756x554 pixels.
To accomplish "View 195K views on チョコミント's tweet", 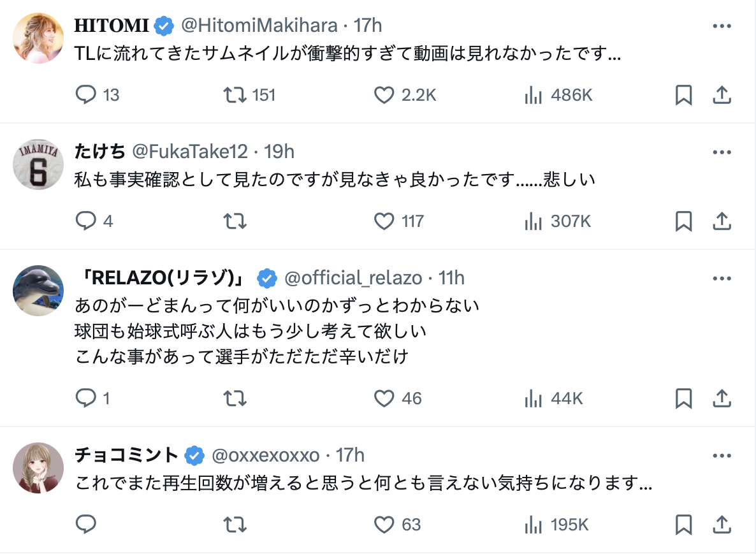I will point(558,525).
